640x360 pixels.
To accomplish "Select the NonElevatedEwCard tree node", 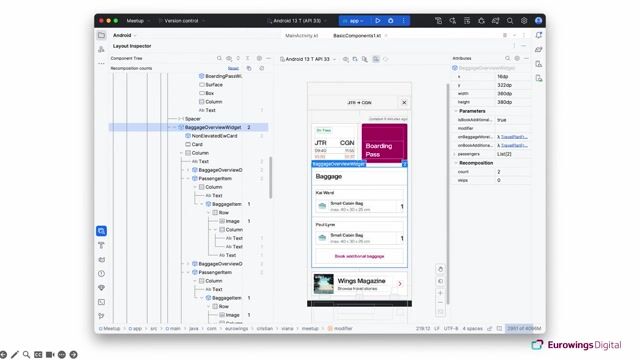I will [214, 136].
